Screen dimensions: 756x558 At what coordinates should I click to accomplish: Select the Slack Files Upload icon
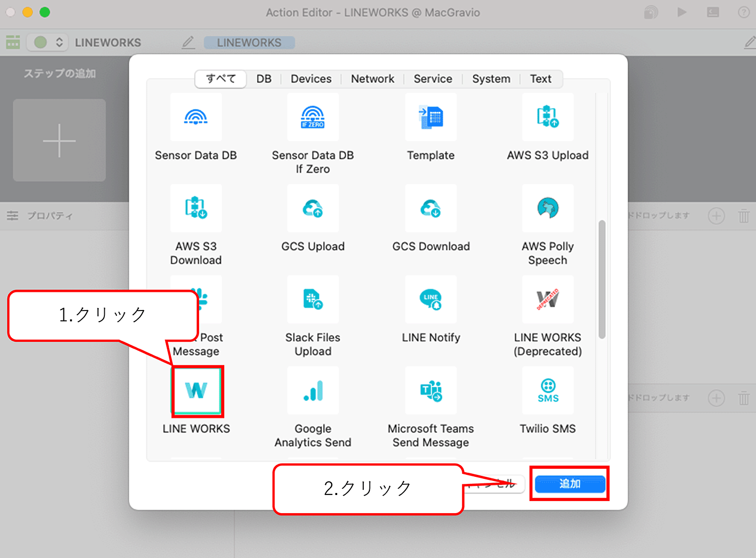[x=312, y=299]
